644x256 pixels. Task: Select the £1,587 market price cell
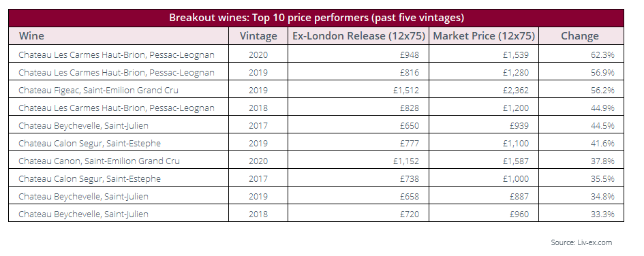[x=515, y=161]
